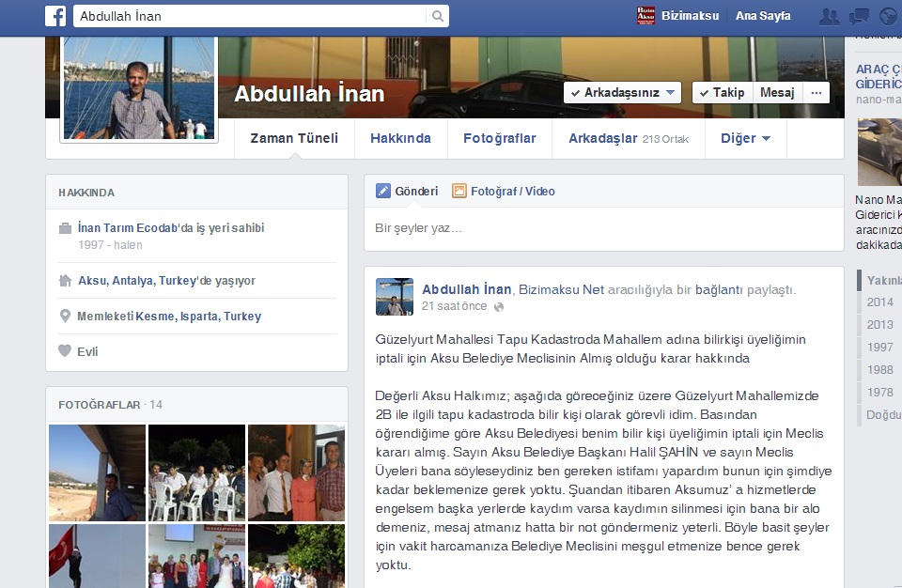
Task: Jump to 1978 on the timeline
Action: 879,392
